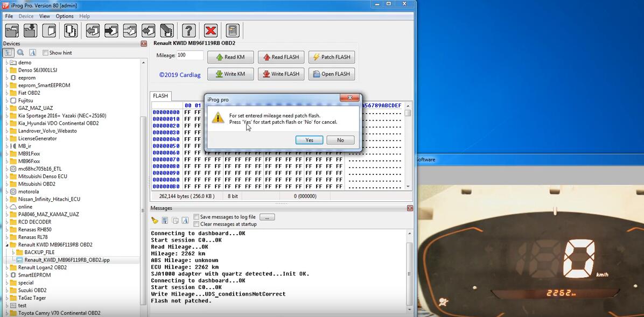Click the double-arrow page toolbar icon
This screenshot has width=644, height=317.
(x=148, y=31)
